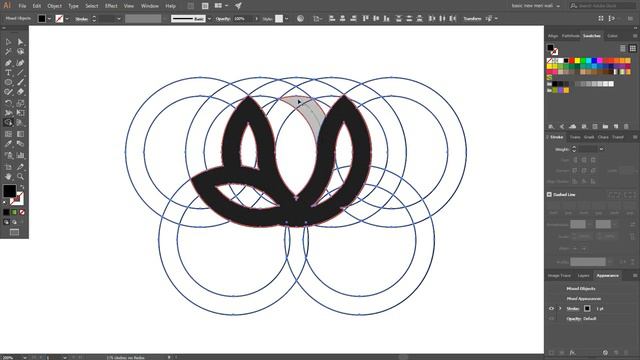The image size is (640, 360).
Task: Click the toolbox Stroke none box
Action: click(x=18, y=199)
